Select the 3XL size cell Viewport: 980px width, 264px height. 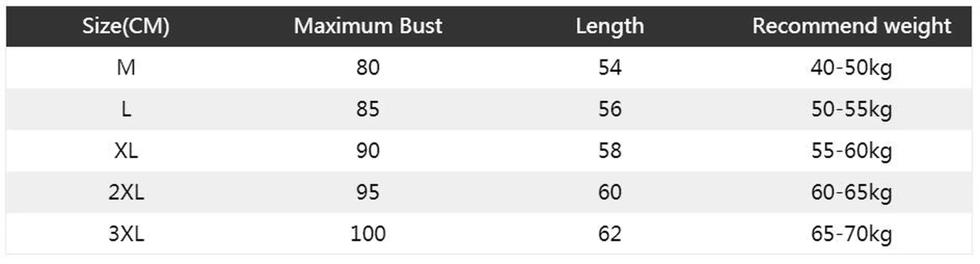126,234
